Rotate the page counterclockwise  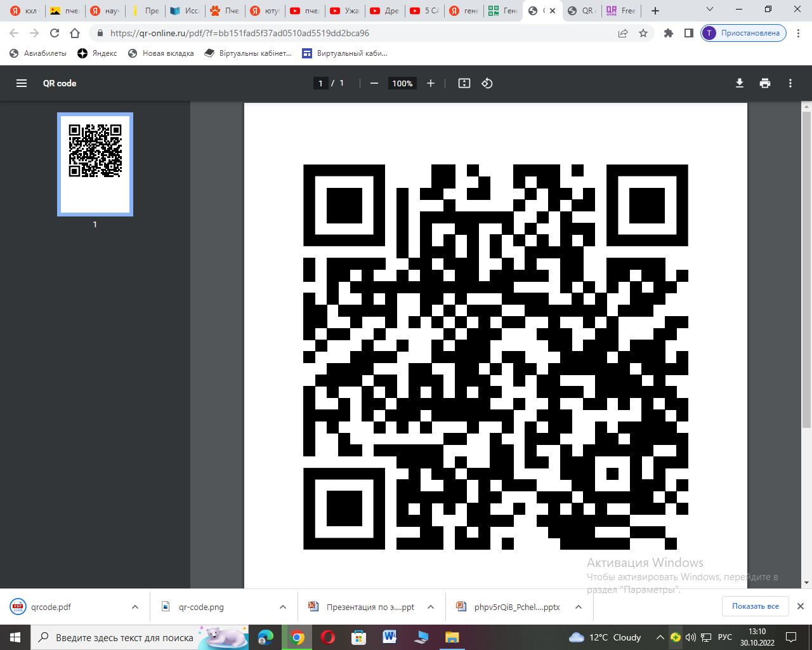(x=487, y=83)
